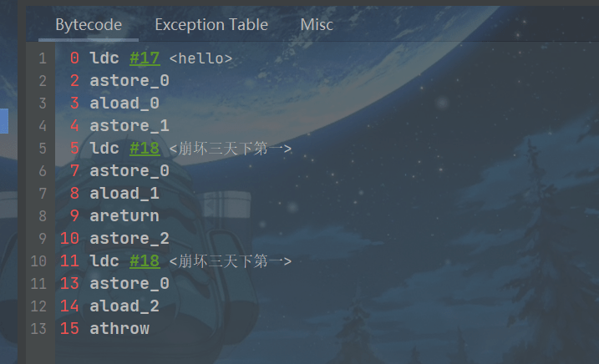
Task: Click the #18 link at offset 5
Action: (145, 149)
